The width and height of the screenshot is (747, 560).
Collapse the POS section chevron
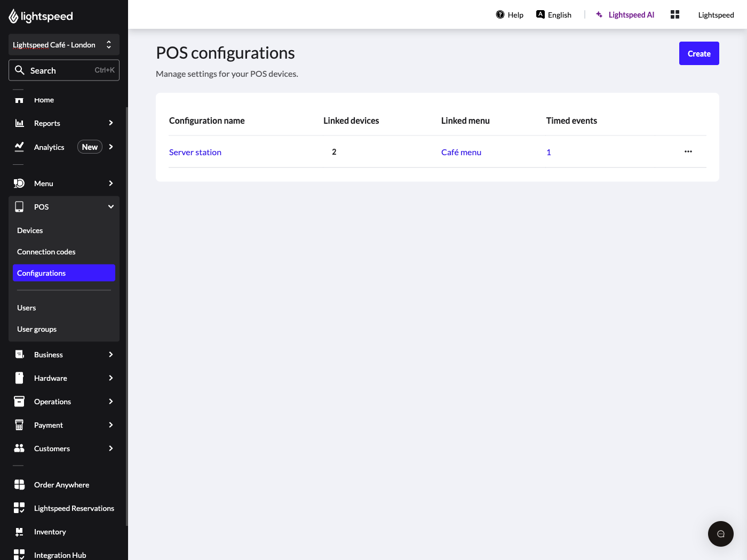[110, 206]
